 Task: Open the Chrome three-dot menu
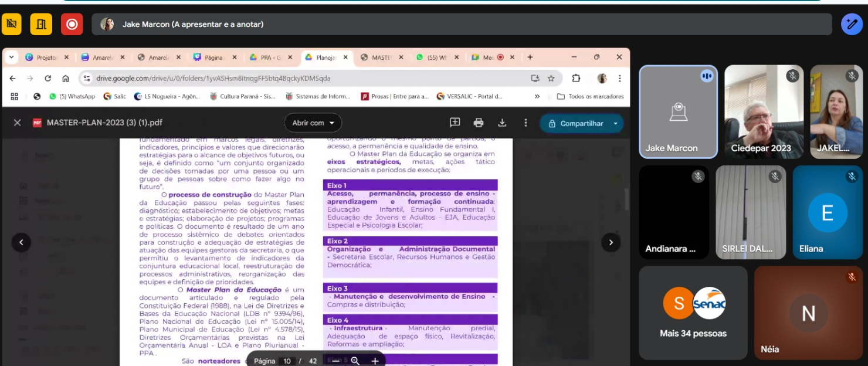pyautogui.click(x=619, y=78)
